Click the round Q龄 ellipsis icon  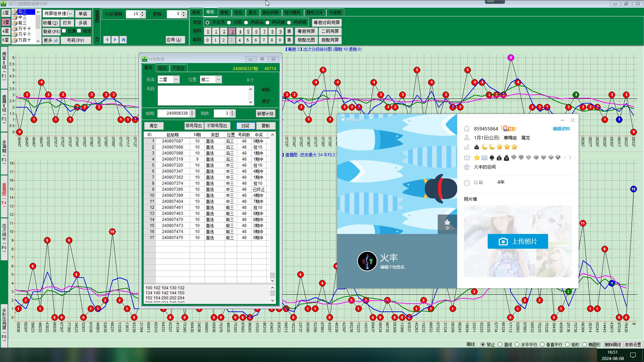[467, 183]
